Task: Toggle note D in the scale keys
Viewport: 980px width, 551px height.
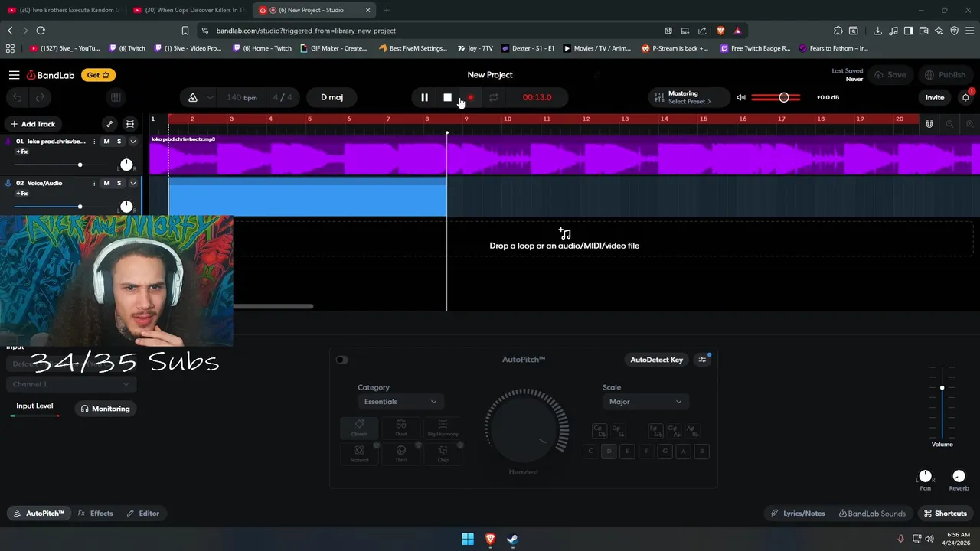Action: click(609, 452)
